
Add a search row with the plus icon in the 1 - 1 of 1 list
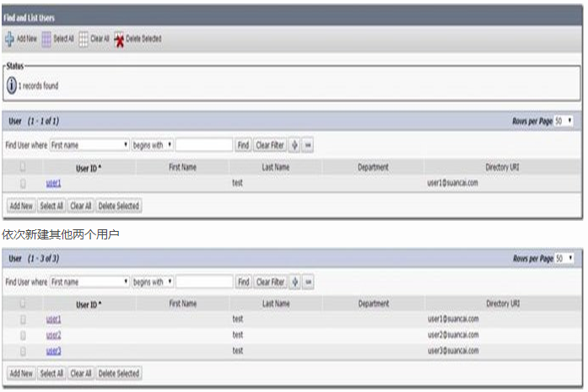294,145
